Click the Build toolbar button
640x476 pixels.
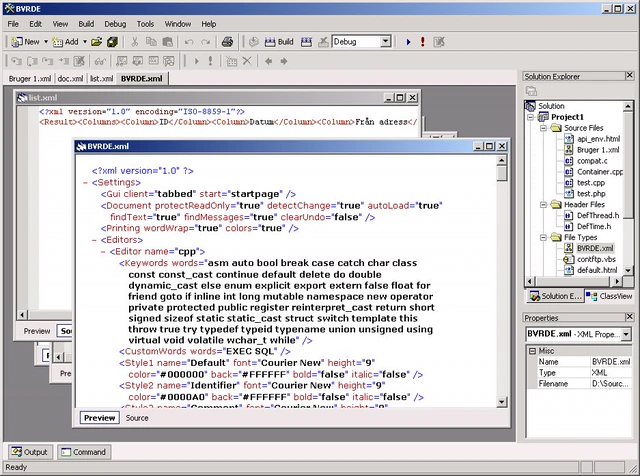(x=279, y=42)
